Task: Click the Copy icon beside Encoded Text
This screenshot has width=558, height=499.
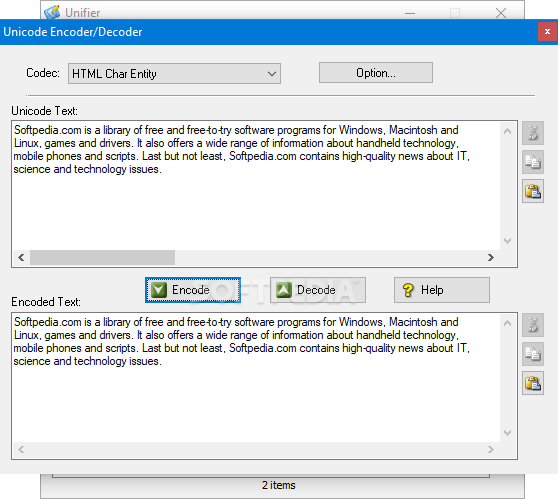Action: pos(533,354)
